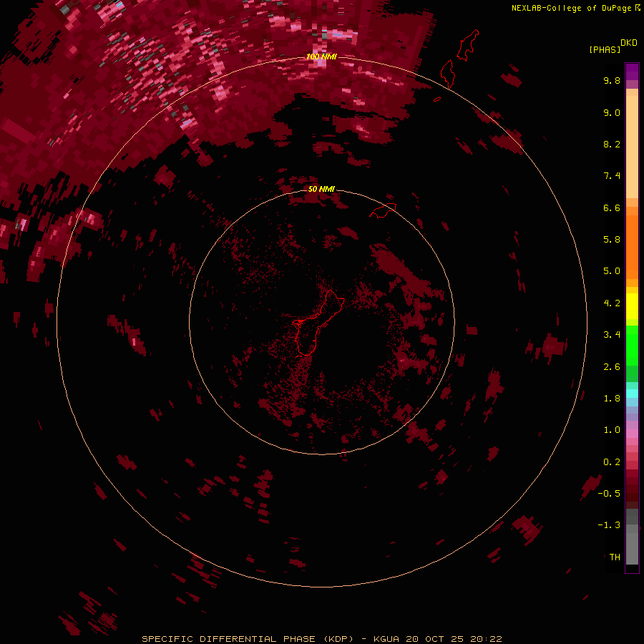Click the 7.4 value on the legend
The width and height of the screenshot is (644, 644).
612,176
